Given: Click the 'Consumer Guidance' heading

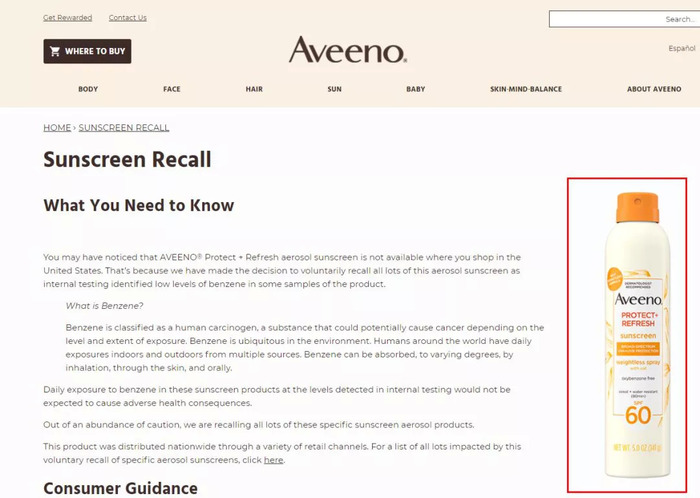Looking at the screenshot, I should [x=121, y=488].
